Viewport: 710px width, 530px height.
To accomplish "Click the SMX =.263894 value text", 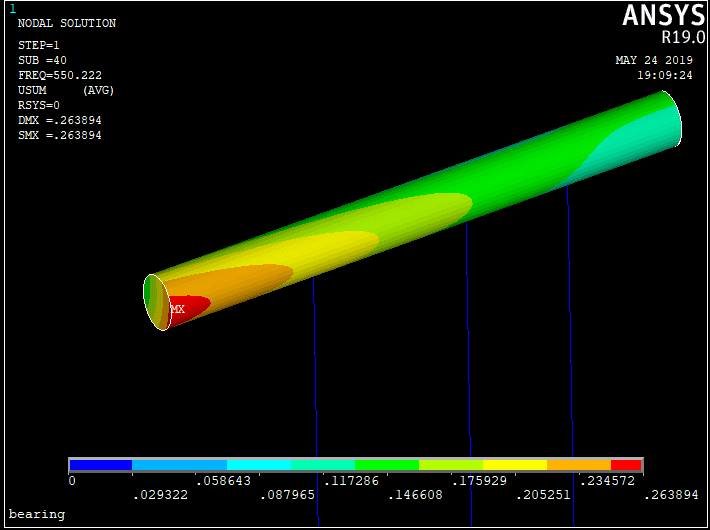I will click(60, 135).
